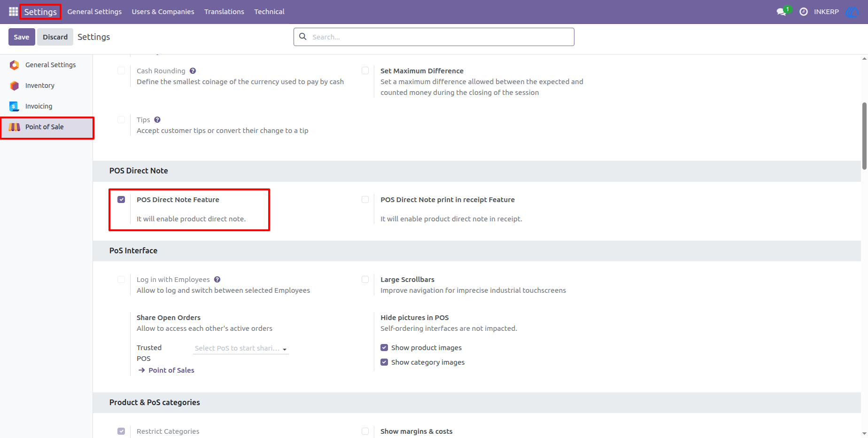Click the Inventory sidebar icon
The image size is (868, 438).
[15, 86]
